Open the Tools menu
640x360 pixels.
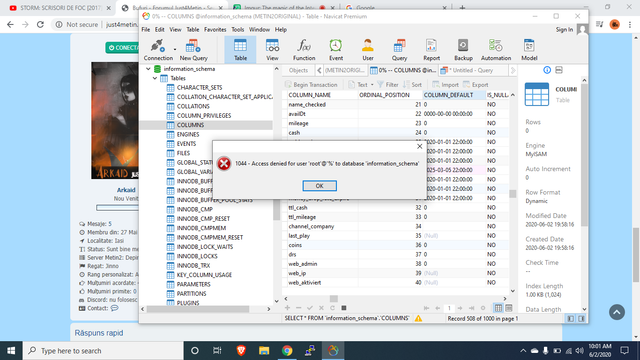238,29
